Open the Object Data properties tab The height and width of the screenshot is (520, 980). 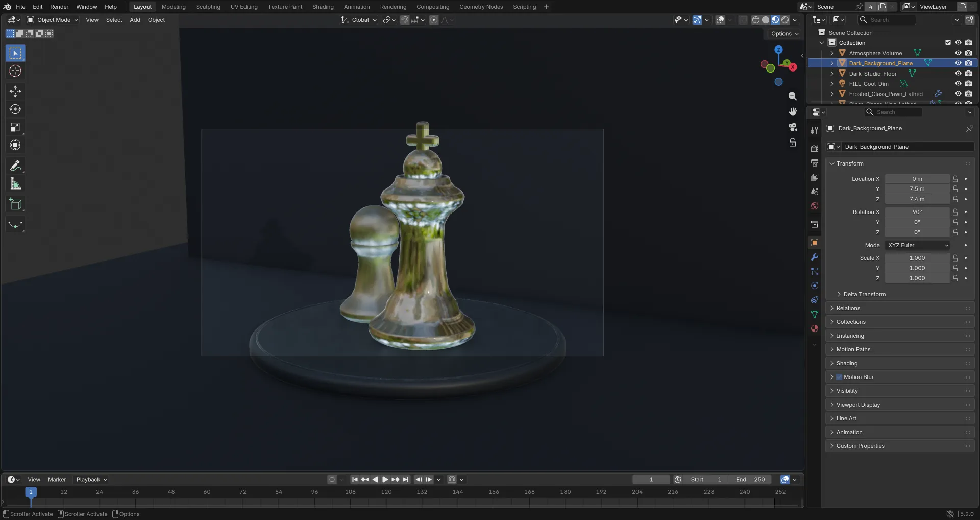point(815,314)
